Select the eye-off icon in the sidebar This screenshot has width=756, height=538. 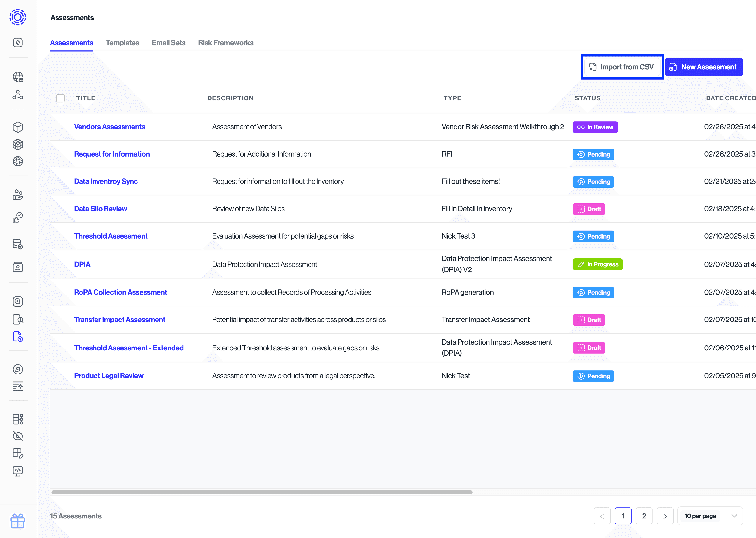pos(18,436)
